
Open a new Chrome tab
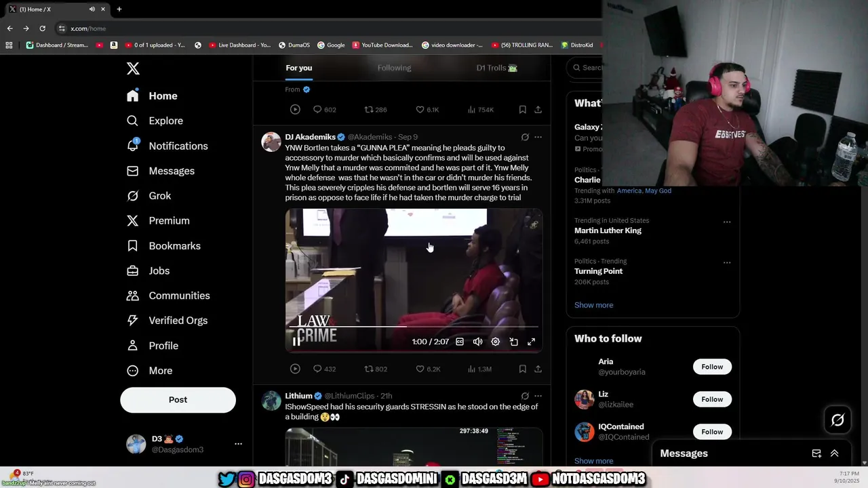(x=119, y=9)
